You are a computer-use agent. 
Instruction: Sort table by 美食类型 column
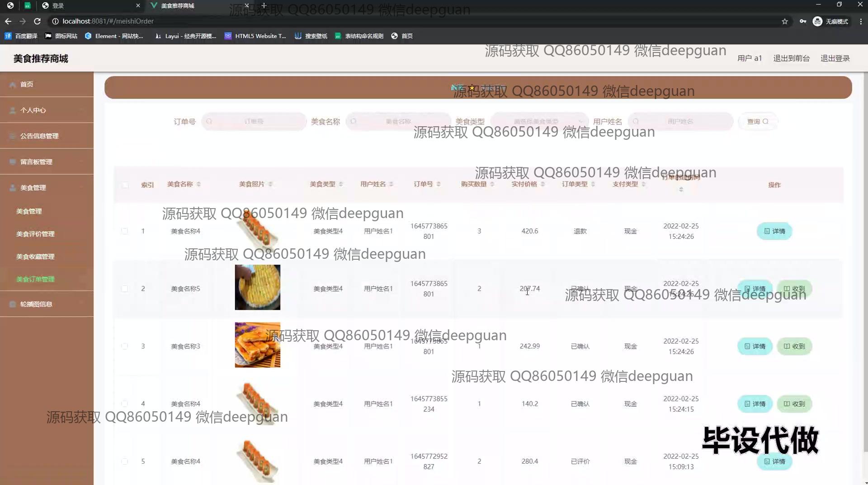(341, 184)
